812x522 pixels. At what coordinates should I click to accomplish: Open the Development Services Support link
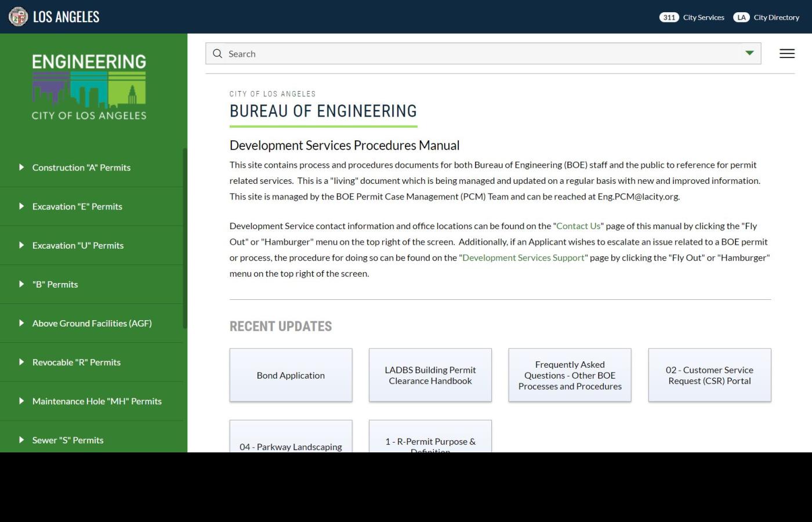(x=523, y=258)
